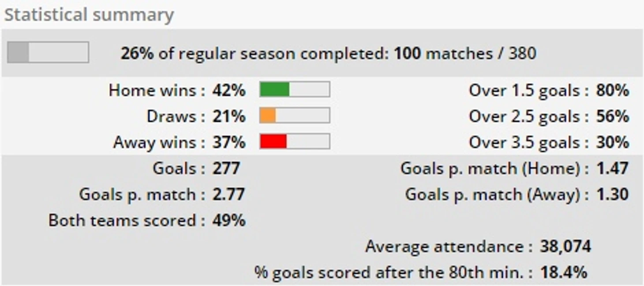The height and width of the screenshot is (286, 644).
Task: Click the green Home wins bar
Action: 294,89
